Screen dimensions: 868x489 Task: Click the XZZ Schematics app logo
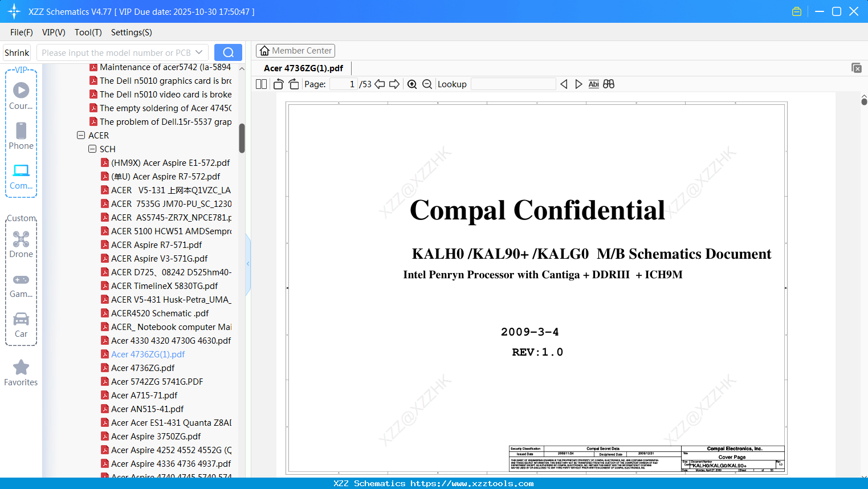pos(14,11)
